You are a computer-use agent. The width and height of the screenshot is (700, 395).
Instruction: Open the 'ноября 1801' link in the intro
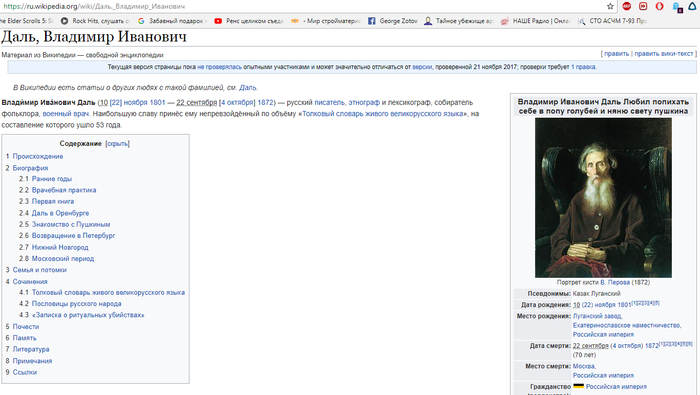(144, 102)
